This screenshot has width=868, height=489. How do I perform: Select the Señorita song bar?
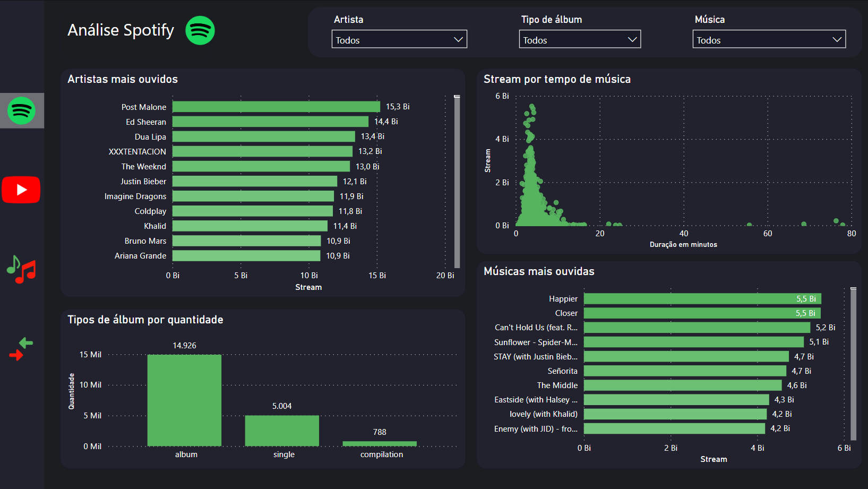685,371
